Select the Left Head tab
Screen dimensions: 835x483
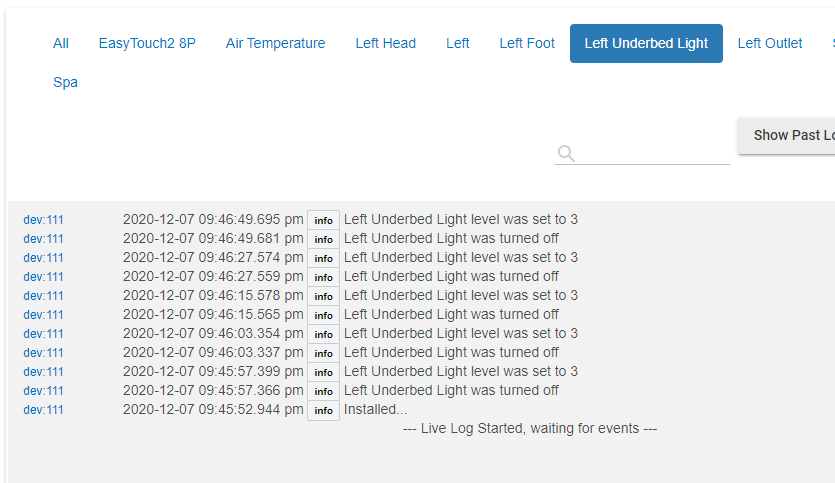click(x=385, y=43)
